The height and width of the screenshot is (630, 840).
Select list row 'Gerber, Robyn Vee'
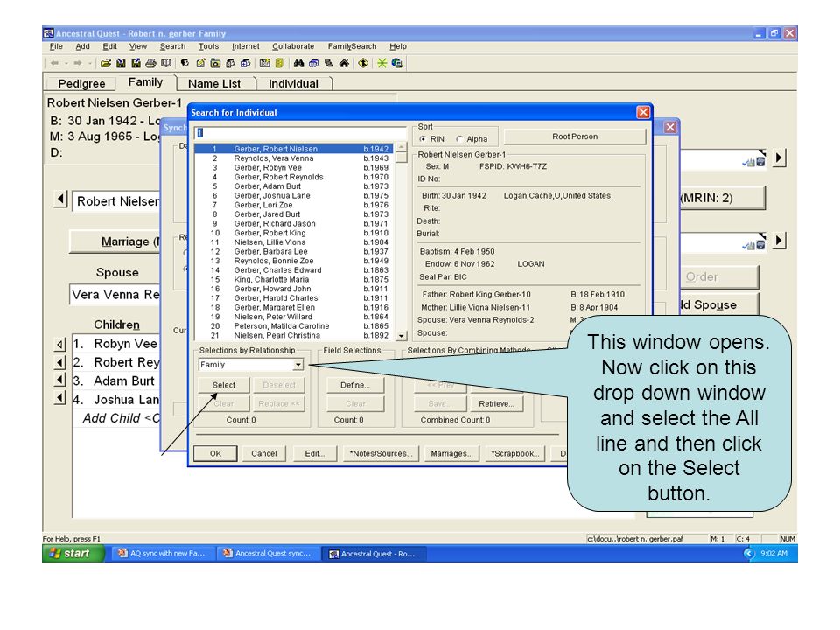[294, 168]
